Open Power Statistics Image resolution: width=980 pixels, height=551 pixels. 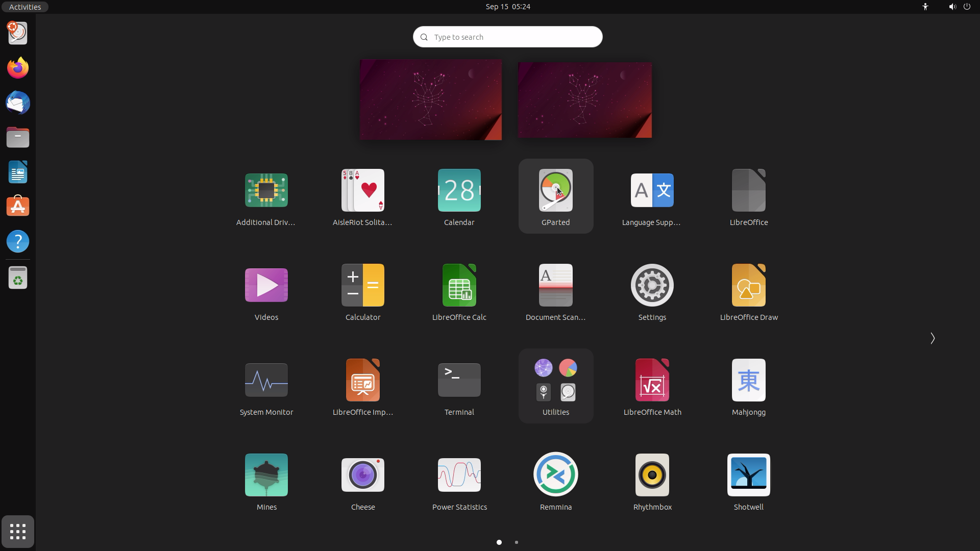[x=459, y=481]
